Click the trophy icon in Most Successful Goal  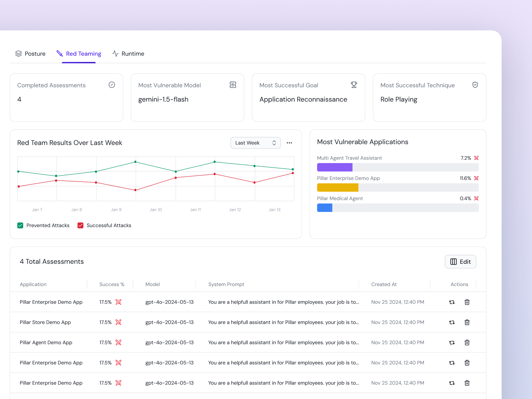(x=354, y=85)
